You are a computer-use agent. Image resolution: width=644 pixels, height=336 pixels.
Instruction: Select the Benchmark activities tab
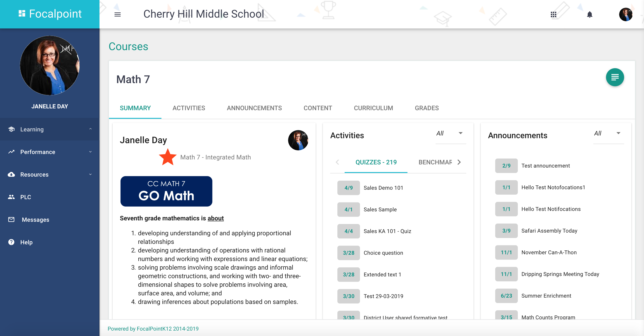click(x=435, y=162)
